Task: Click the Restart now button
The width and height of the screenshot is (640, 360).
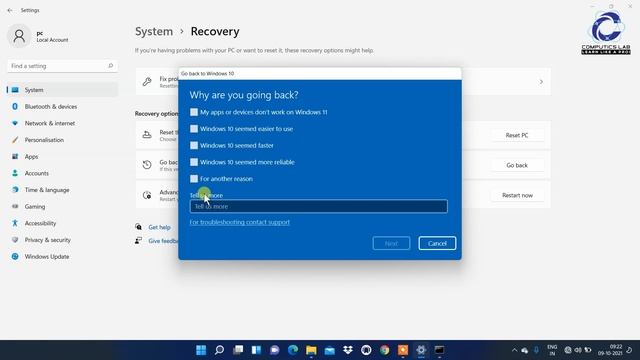Action: [517, 196]
